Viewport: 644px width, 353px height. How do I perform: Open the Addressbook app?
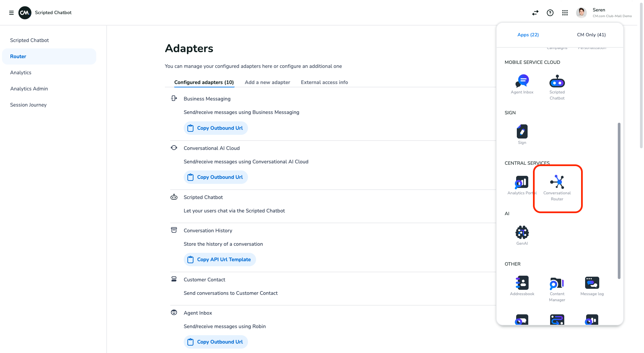pos(522,286)
